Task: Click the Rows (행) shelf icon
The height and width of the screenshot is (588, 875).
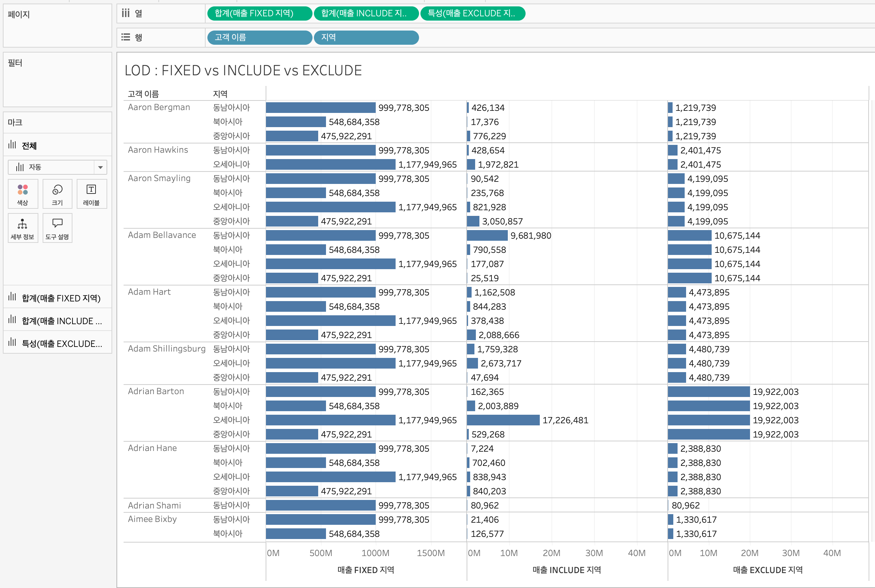Action: (x=126, y=37)
